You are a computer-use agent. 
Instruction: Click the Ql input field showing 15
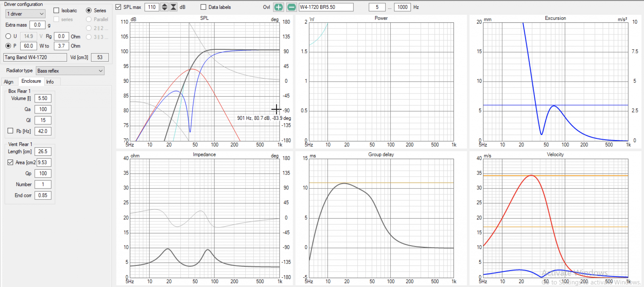tap(43, 120)
